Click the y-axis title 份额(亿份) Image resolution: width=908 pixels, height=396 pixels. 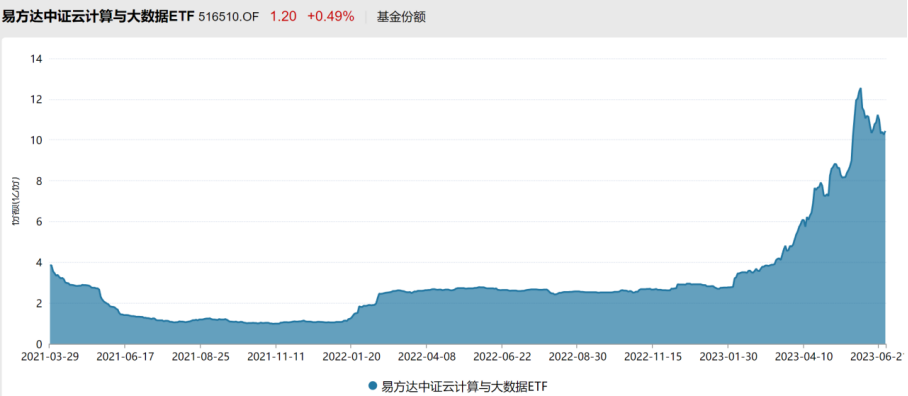click(15, 201)
